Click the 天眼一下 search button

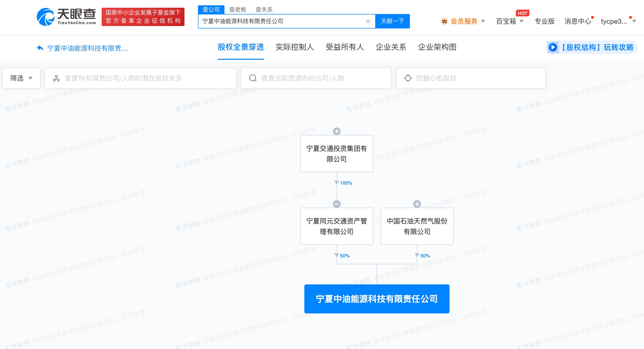[392, 21]
